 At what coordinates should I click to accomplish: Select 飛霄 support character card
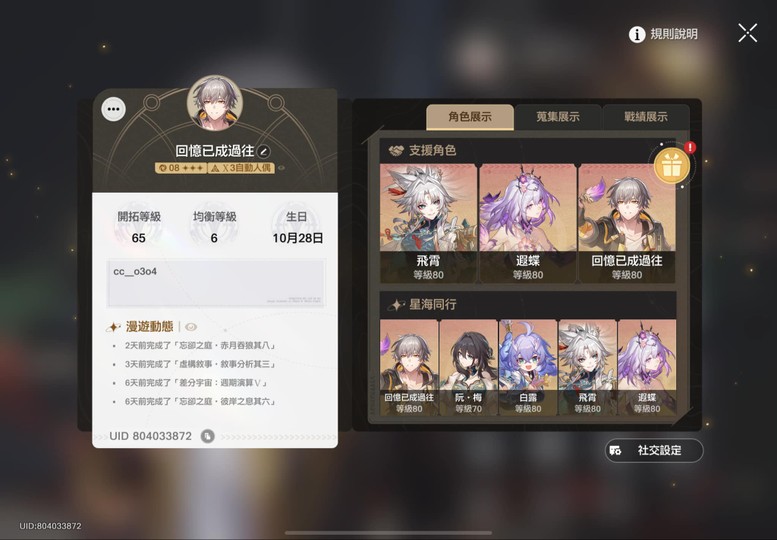pos(428,223)
